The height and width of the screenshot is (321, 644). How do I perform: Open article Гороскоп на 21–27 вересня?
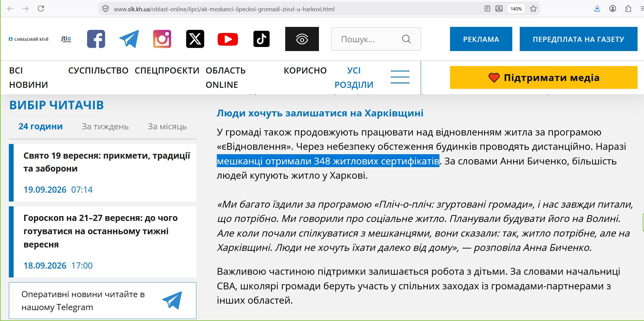click(101, 231)
